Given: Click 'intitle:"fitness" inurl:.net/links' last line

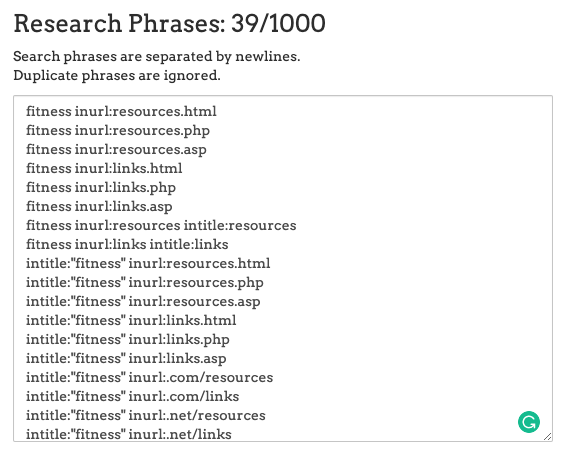Looking at the screenshot, I should coord(129,434).
